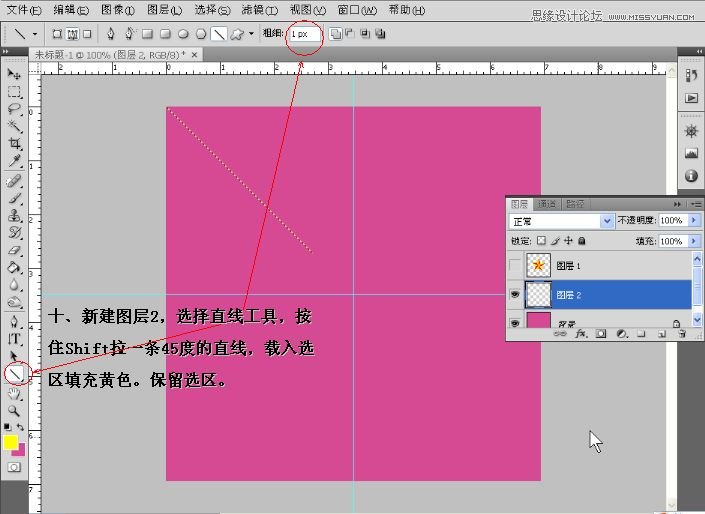The image size is (705, 514).
Task: Open 图像 menu
Action: point(118,10)
